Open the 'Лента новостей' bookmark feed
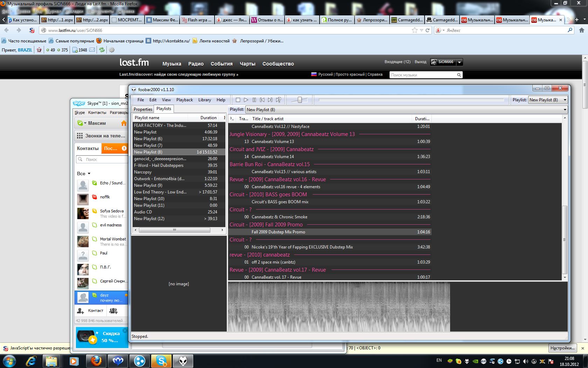This screenshot has width=588, height=368. [x=211, y=41]
